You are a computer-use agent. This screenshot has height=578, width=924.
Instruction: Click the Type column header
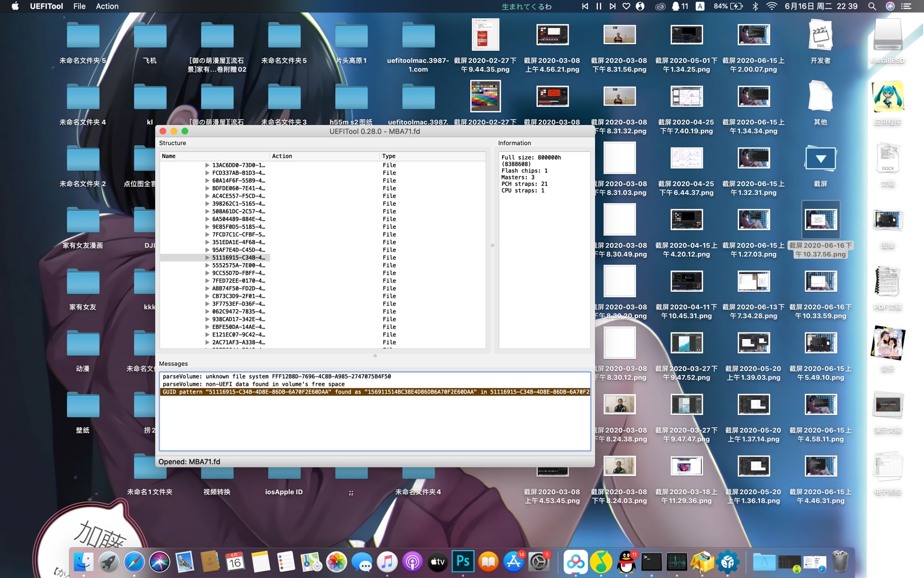433,156
